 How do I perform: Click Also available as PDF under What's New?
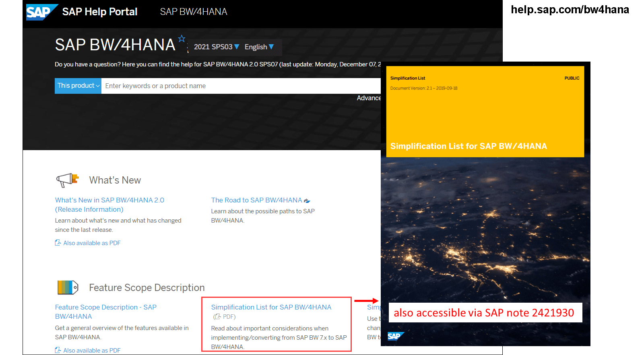[x=92, y=243]
